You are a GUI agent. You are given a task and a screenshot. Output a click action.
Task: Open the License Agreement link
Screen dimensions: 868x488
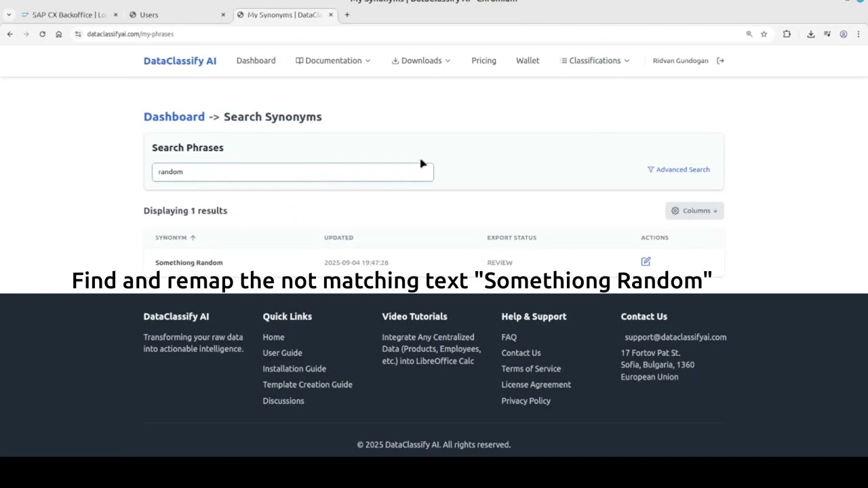click(536, 384)
